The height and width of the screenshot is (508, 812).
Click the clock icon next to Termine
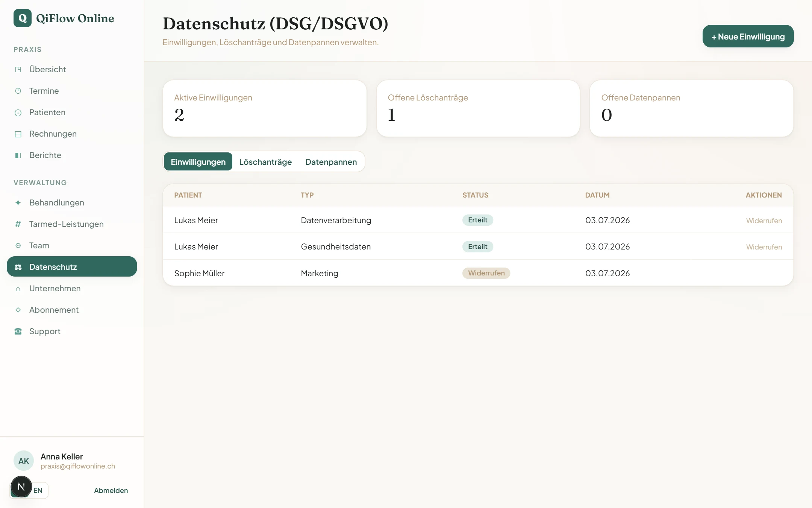pyautogui.click(x=18, y=91)
